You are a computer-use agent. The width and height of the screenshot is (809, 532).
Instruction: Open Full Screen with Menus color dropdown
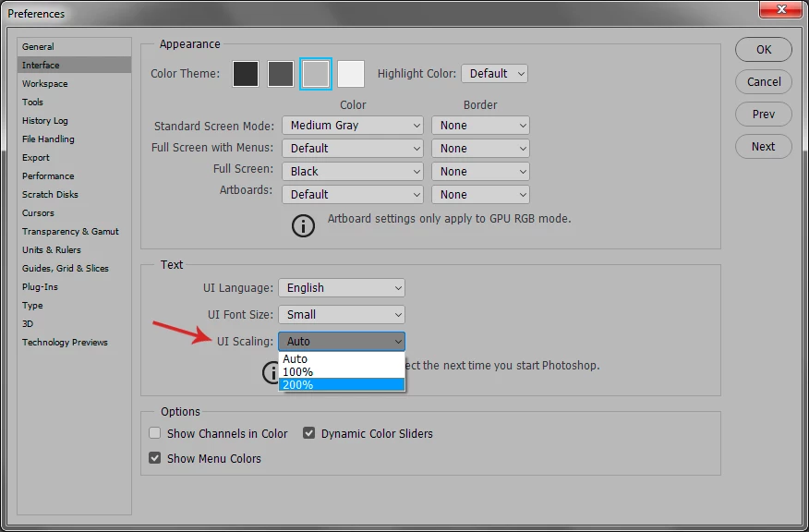(353, 149)
